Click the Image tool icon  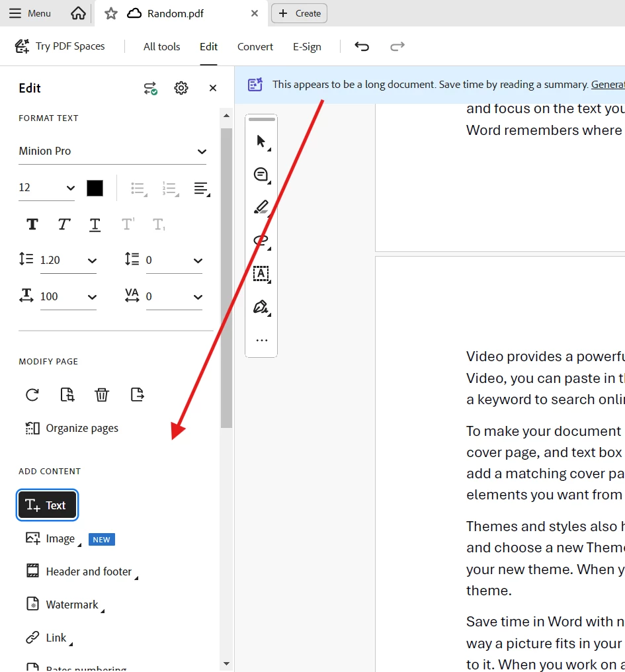point(32,538)
